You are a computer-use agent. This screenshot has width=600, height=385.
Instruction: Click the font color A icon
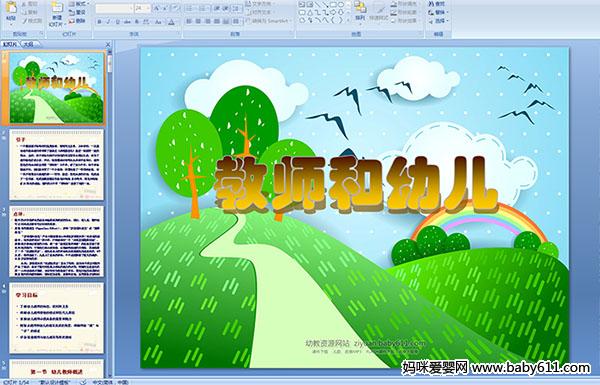[x=171, y=22]
